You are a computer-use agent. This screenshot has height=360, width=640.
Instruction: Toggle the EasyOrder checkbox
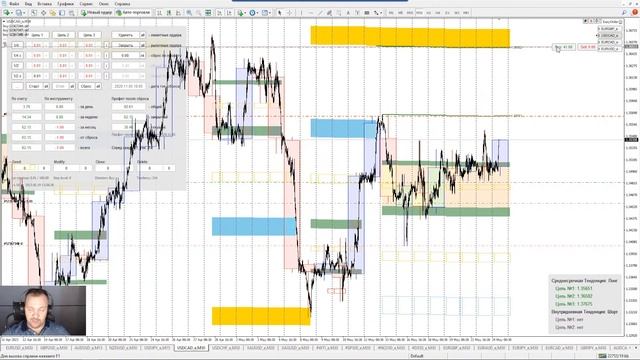(620, 22)
